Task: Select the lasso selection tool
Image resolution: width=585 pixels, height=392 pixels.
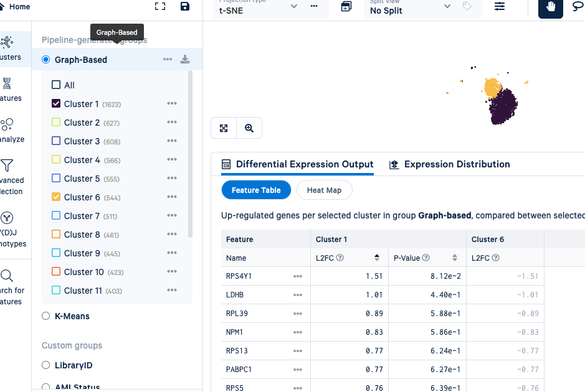Action: point(578,7)
